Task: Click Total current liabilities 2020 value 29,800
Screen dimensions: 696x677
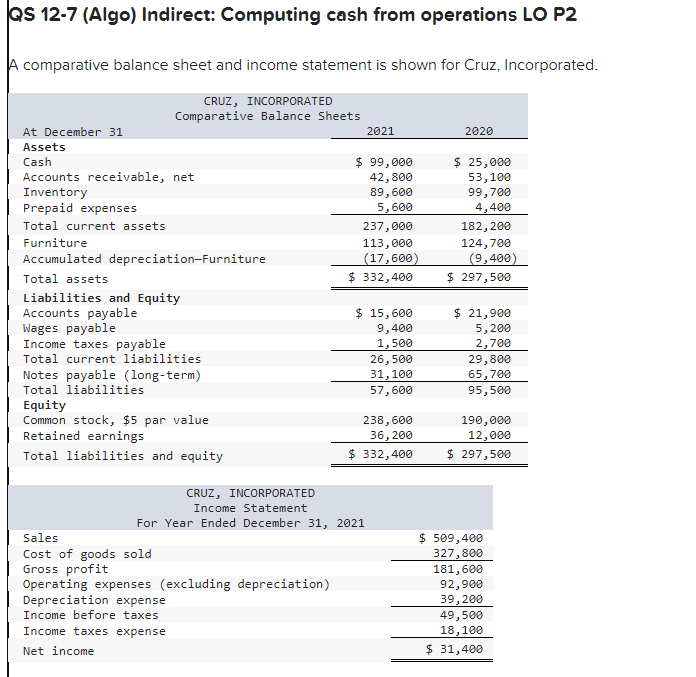Action: point(489,359)
